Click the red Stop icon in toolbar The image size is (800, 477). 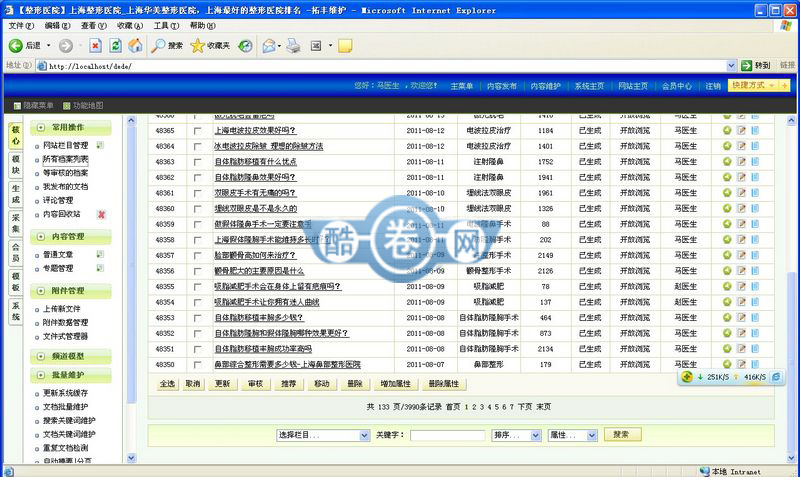(95, 46)
